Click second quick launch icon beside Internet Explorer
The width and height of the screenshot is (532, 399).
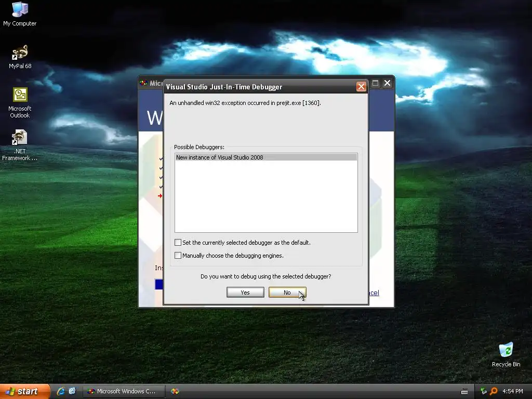pos(72,391)
